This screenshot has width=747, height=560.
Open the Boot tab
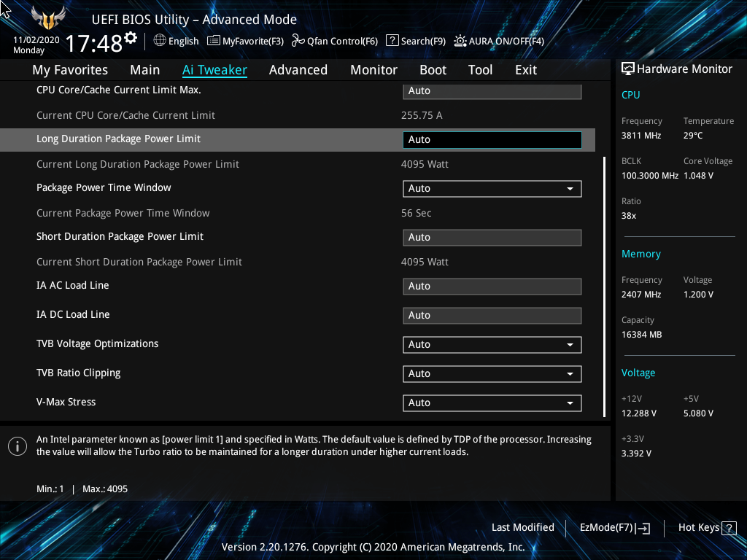[433, 70]
